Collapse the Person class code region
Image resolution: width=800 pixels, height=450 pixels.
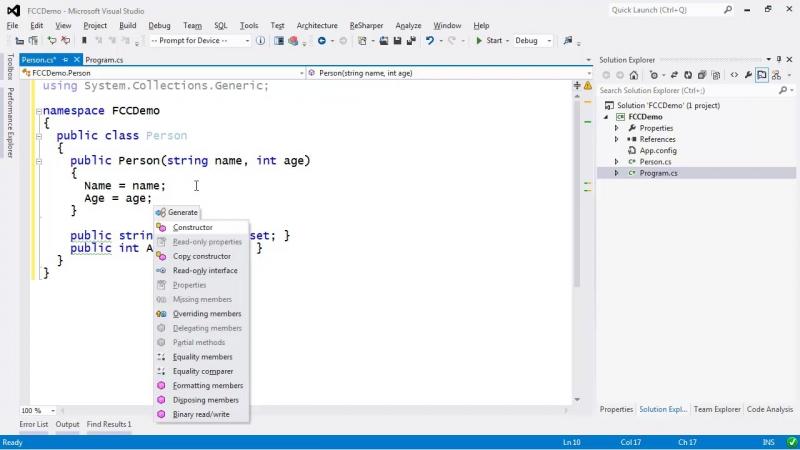coord(39,136)
